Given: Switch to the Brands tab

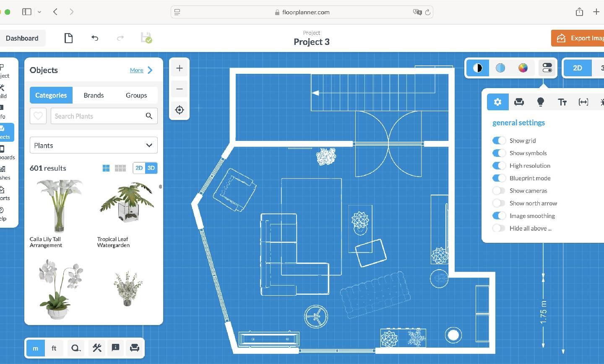Looking at the screenshot, I should (x=94, y=95).
